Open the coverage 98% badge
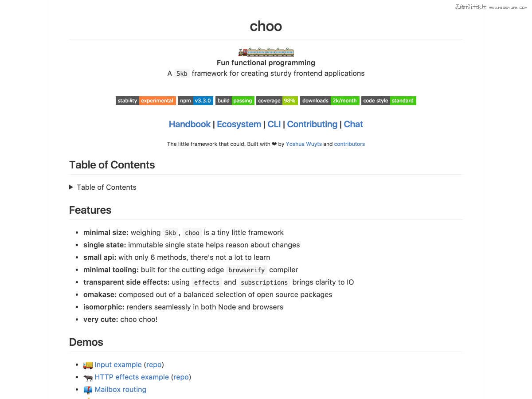The height and width of the screenshot is (399, 532). pos(277,101)
